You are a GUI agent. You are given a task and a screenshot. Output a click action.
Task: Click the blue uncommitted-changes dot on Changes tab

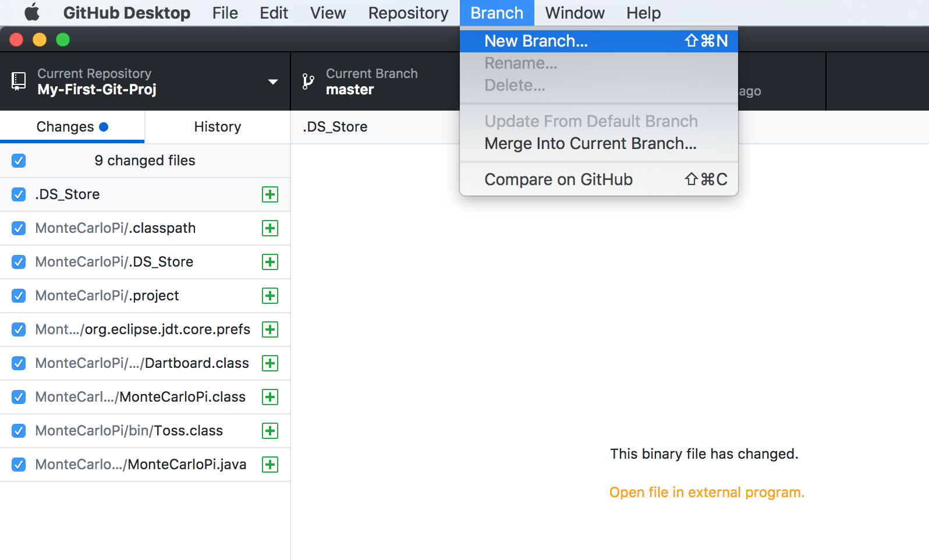tap(104, 127)
